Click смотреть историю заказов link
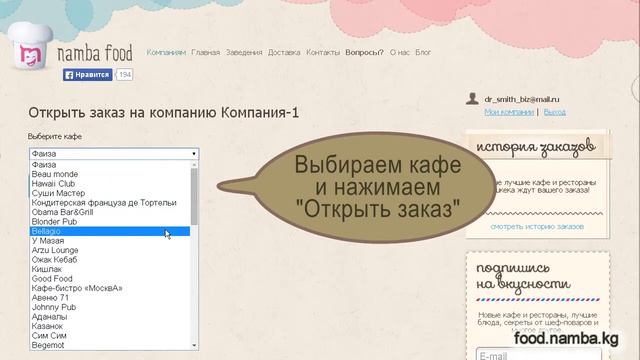 [x=537, y=226]
